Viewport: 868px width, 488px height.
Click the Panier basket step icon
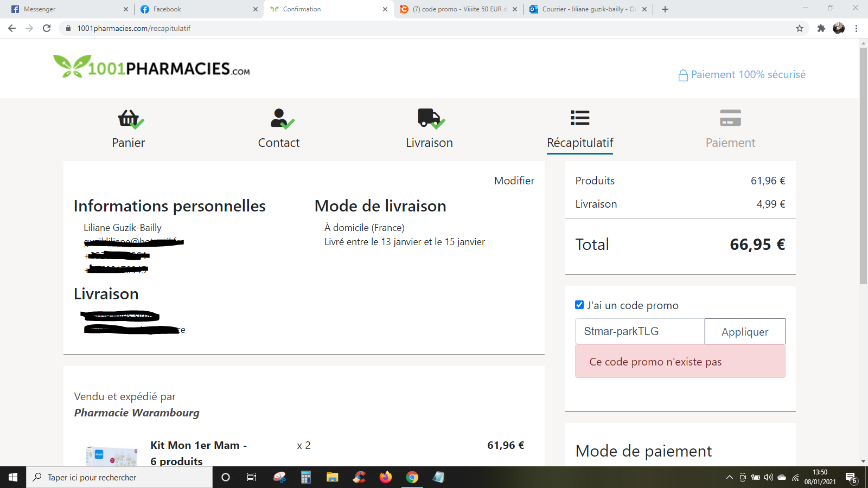click(x=129, y=118)
